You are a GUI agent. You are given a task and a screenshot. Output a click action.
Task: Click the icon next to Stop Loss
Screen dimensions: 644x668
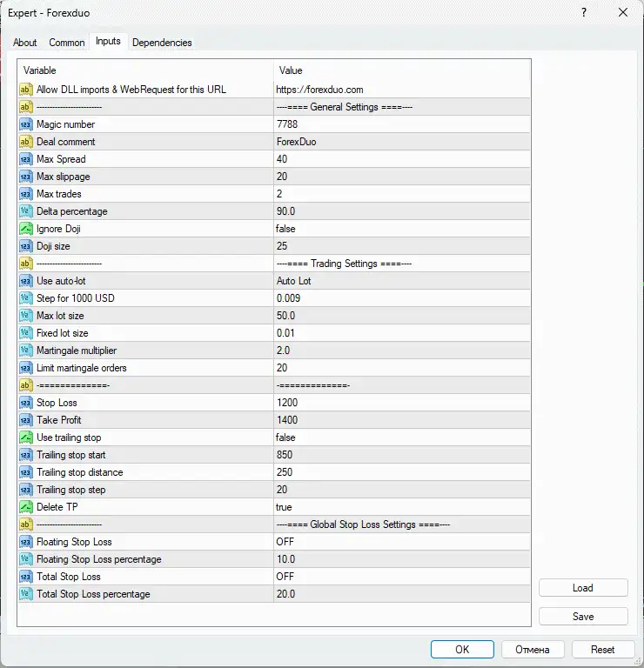(x=25, y=403)
